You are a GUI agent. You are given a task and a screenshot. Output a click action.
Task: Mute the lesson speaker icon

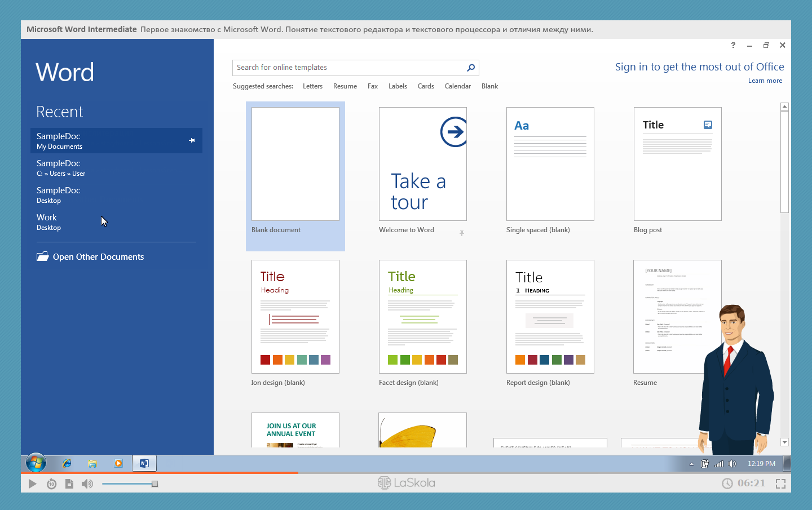click(87, 484)
